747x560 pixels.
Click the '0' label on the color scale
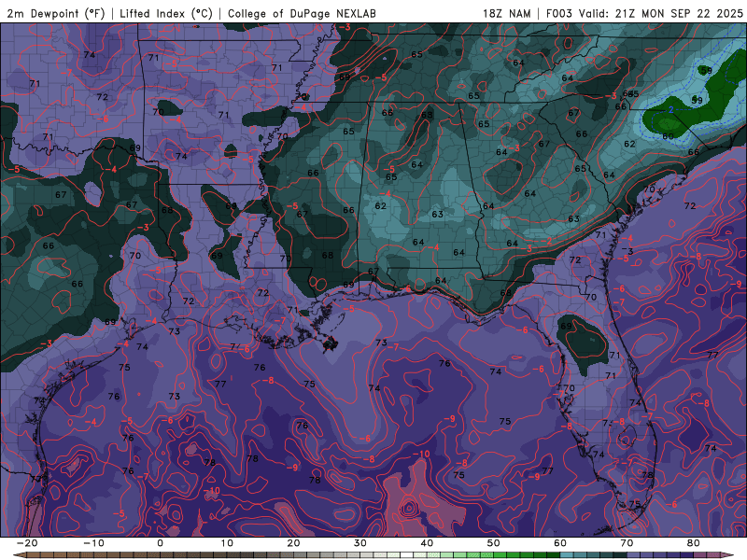click(x=160, y=543)
